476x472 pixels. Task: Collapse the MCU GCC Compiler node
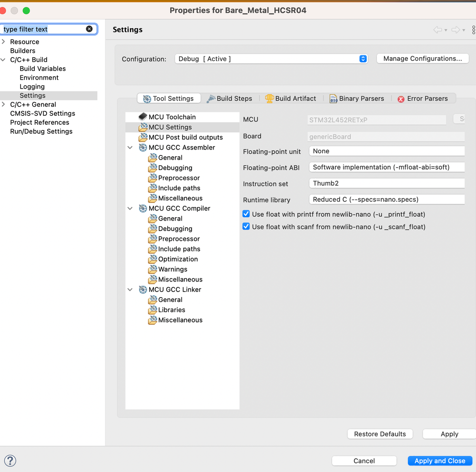click(130, 208)
